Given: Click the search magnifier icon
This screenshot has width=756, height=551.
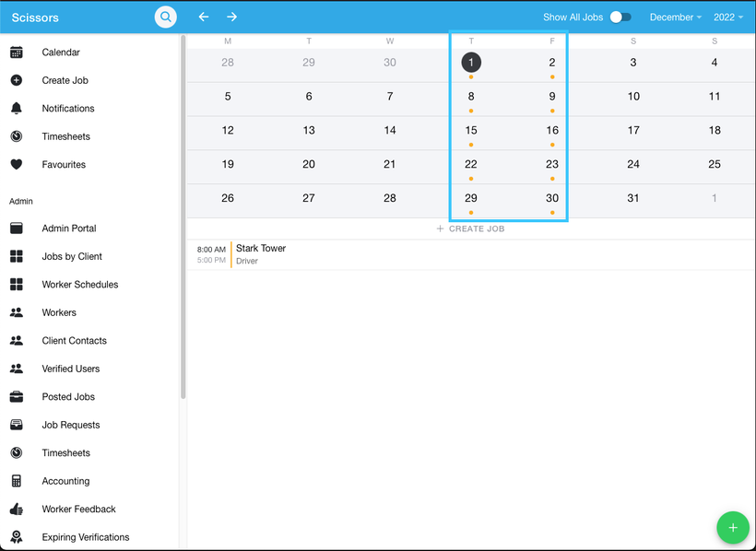Looking at the screenshot, I should pyautogui.click(x=165, y=17).
